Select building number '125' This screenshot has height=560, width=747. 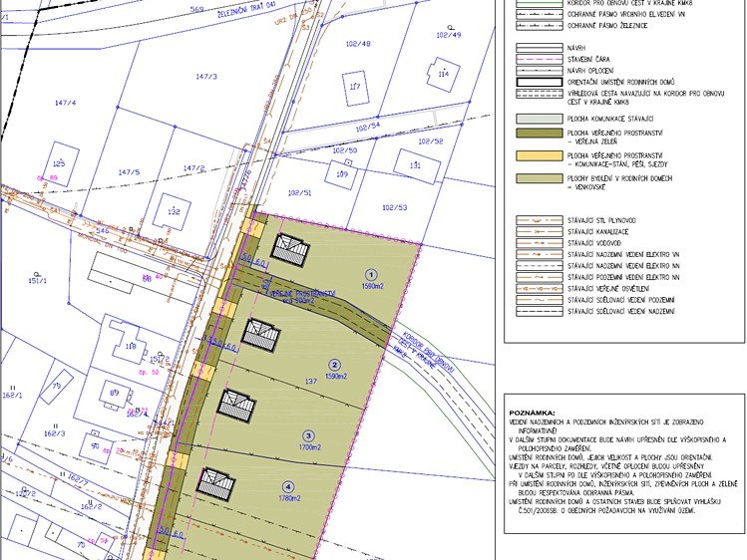59,163
